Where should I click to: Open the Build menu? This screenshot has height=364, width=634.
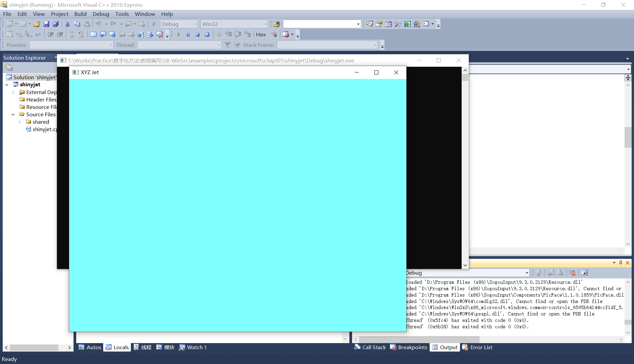coord(80,14)
